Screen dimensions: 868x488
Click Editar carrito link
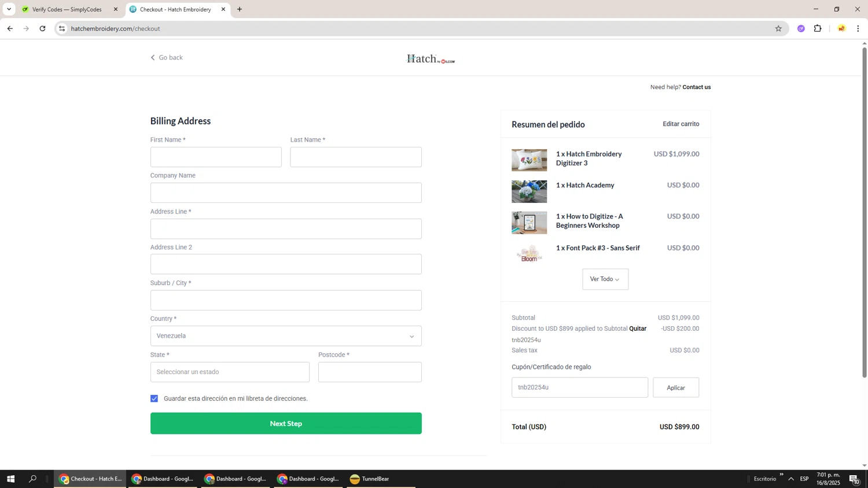coord(681,124)
